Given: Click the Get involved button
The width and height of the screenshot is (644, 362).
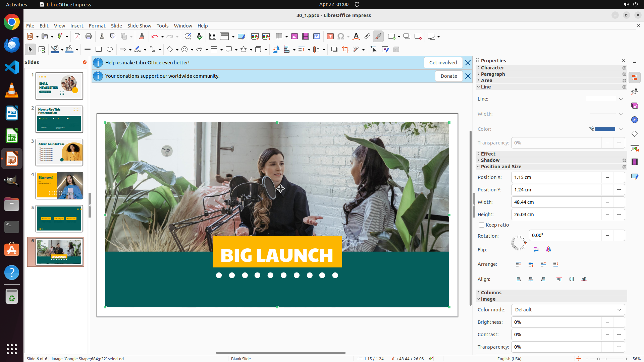Looking at the screenshot, I should (x=443, y=63).
